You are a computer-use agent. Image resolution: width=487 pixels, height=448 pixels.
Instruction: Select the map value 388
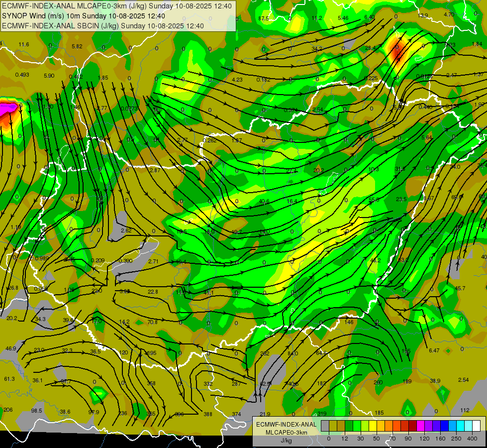point(208,414)
